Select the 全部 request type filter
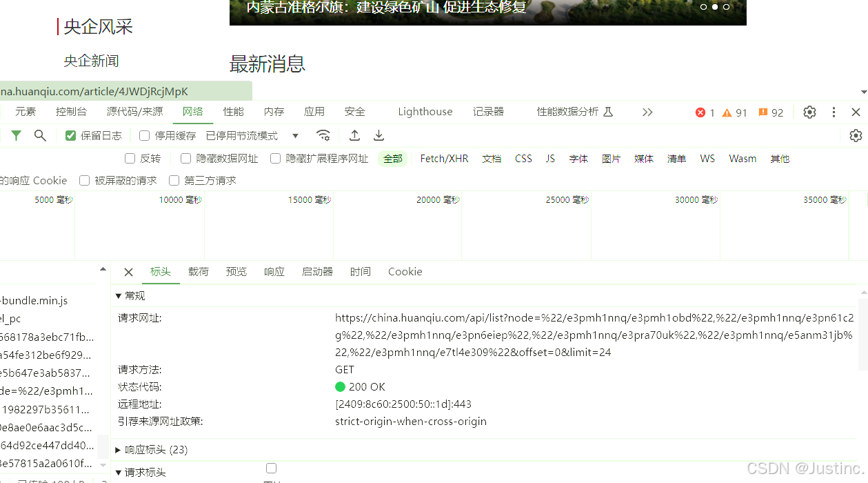Viewport: 868px width, 483px height. [393, 159]
